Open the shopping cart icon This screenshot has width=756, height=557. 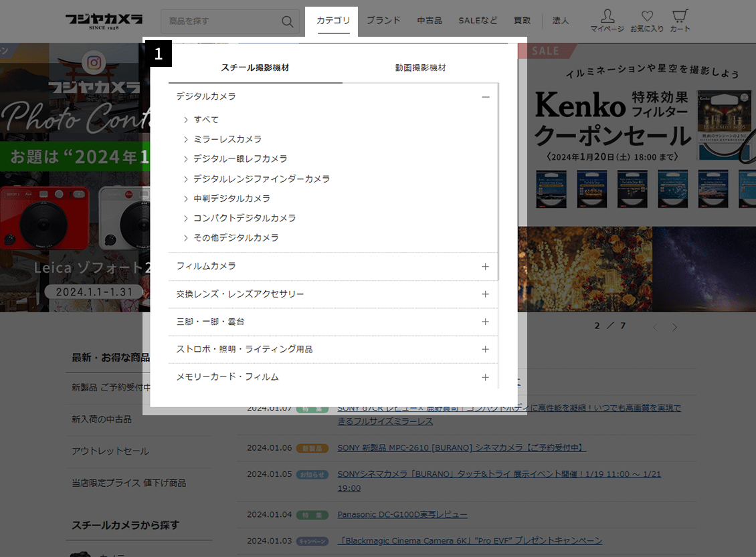pos(680,21)
